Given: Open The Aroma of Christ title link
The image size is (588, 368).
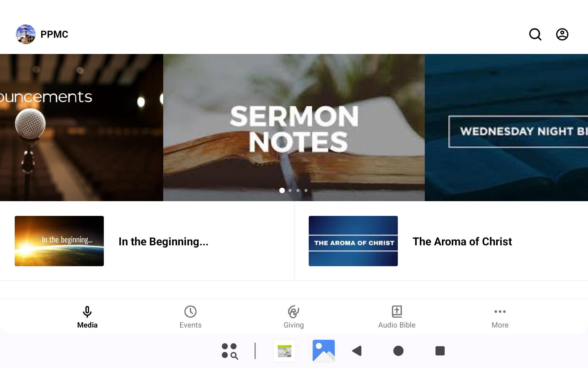Looking at the screenshot, I should (x=462, y=242).
